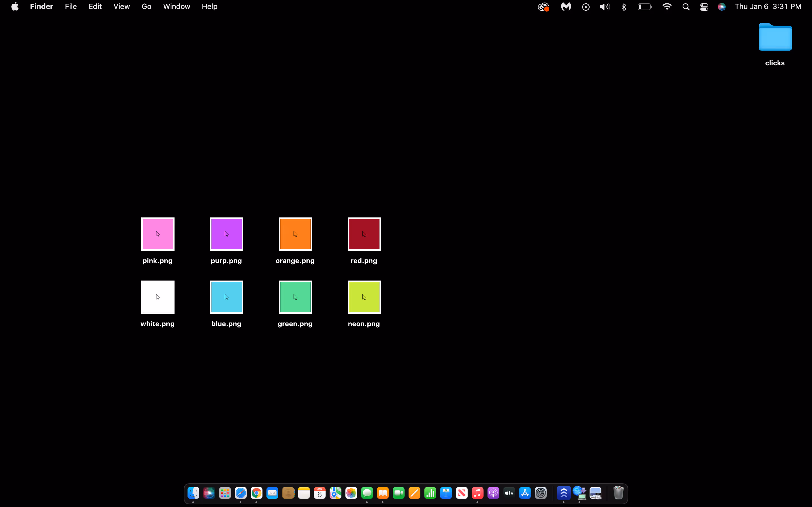
Task: Click the Malwarebytes menu bar icon
Action: (566, 7)
